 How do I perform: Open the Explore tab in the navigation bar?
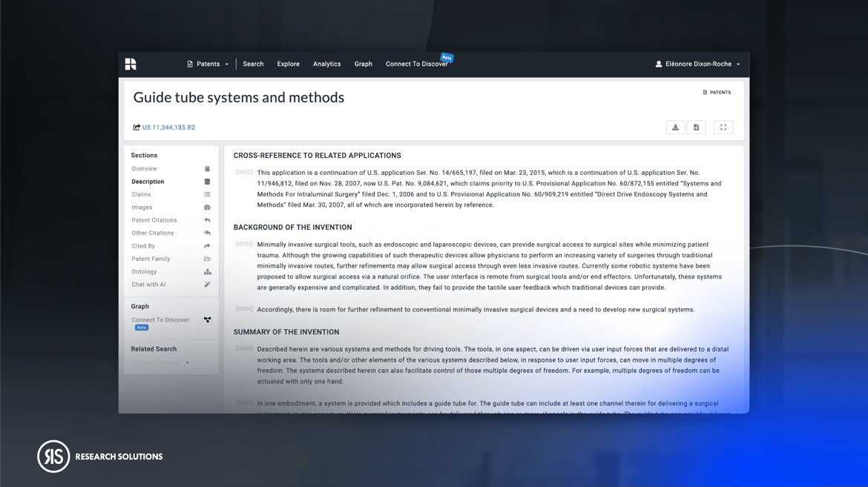(288, 64)
